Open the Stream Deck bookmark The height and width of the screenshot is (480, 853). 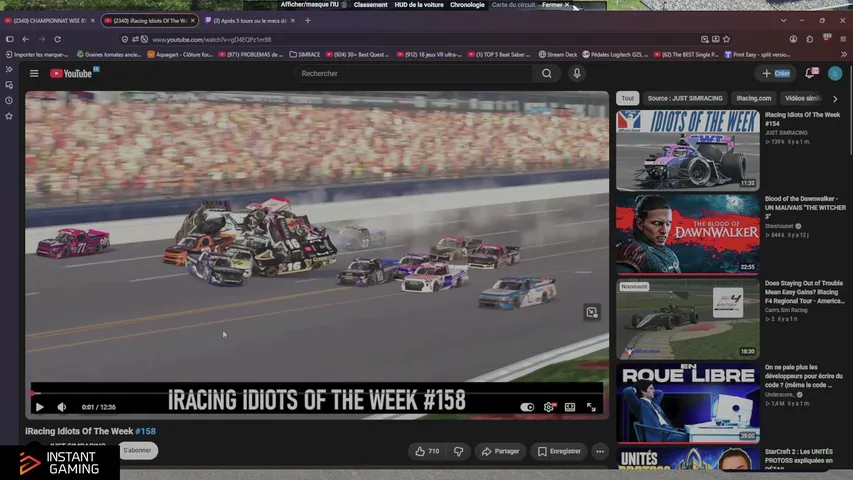[558, 54]
